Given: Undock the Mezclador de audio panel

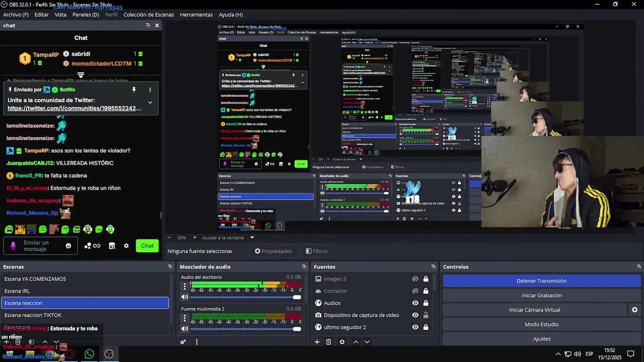Looking at the screenshot, I should 304,267.
